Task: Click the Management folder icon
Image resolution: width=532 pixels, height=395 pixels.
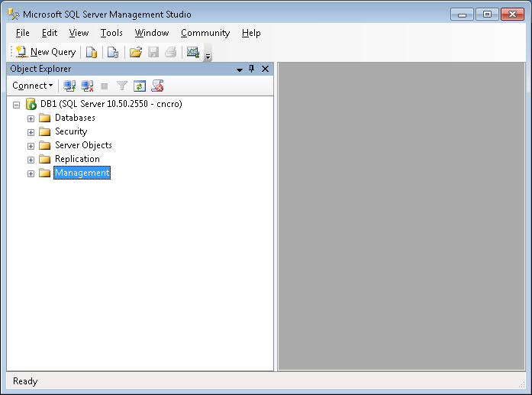Action: (x=45, y=173)
